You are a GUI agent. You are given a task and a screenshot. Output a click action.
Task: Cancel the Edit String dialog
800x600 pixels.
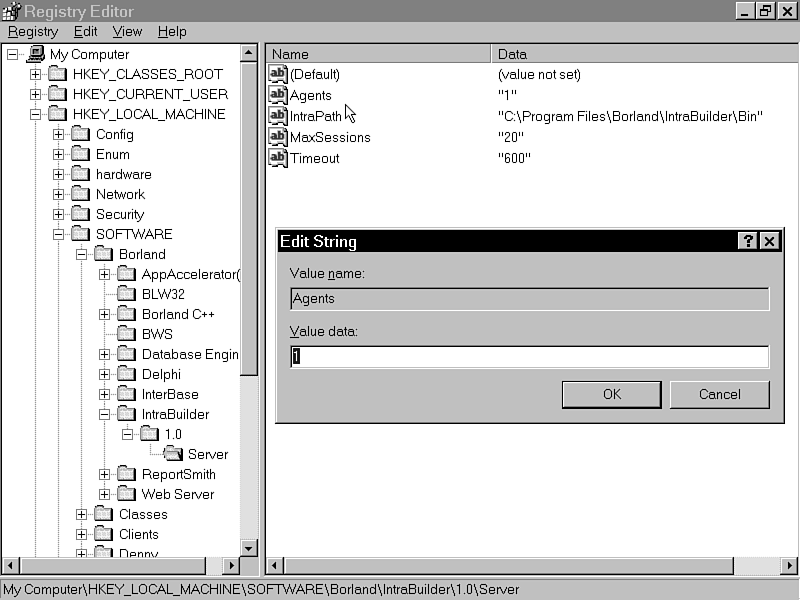click(719, 394)
